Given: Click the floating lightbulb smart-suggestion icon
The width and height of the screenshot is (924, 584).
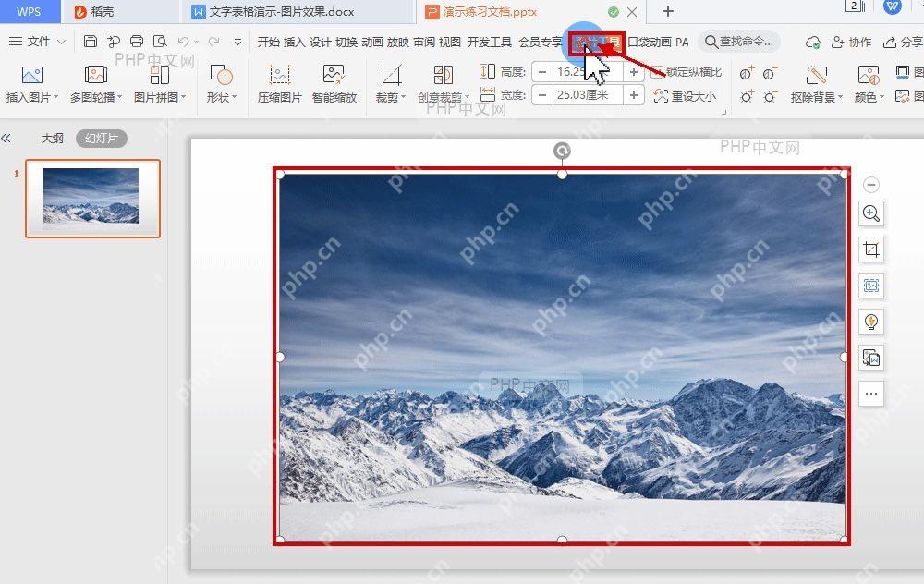Looking at the screenshot, I should click(x=871, y=322).
